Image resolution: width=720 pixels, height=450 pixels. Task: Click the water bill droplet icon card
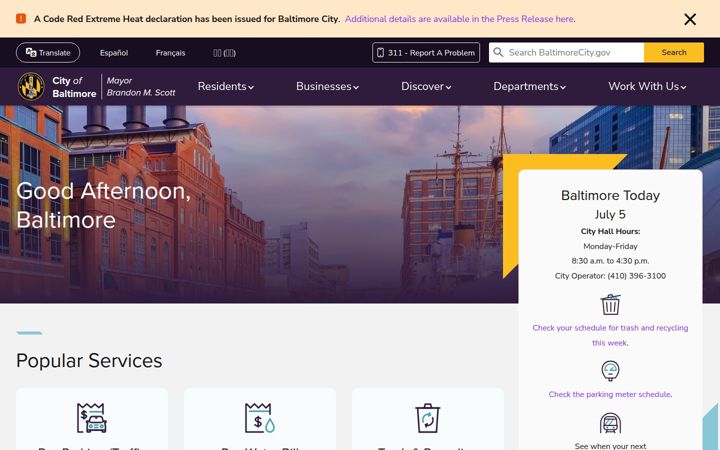[x=259, y=418]
